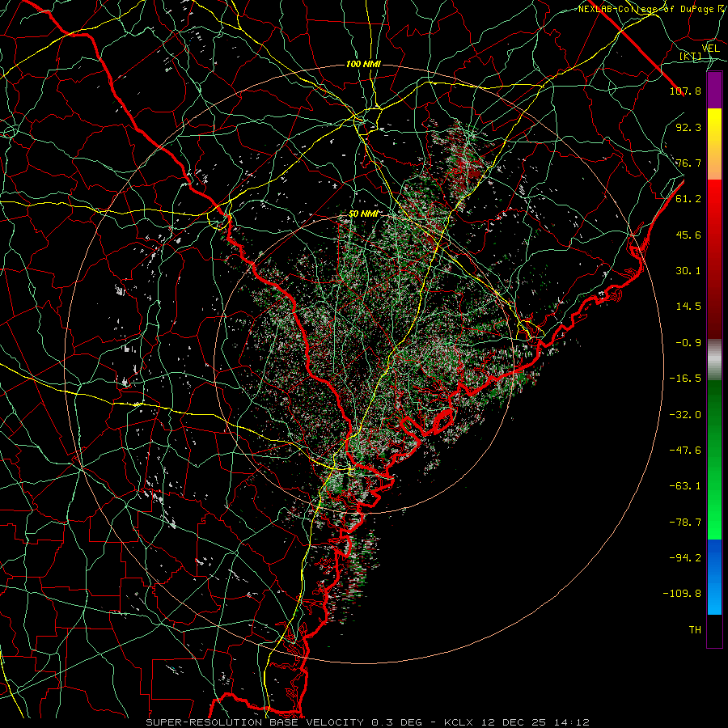Select the -0.9 legend value

688,343
